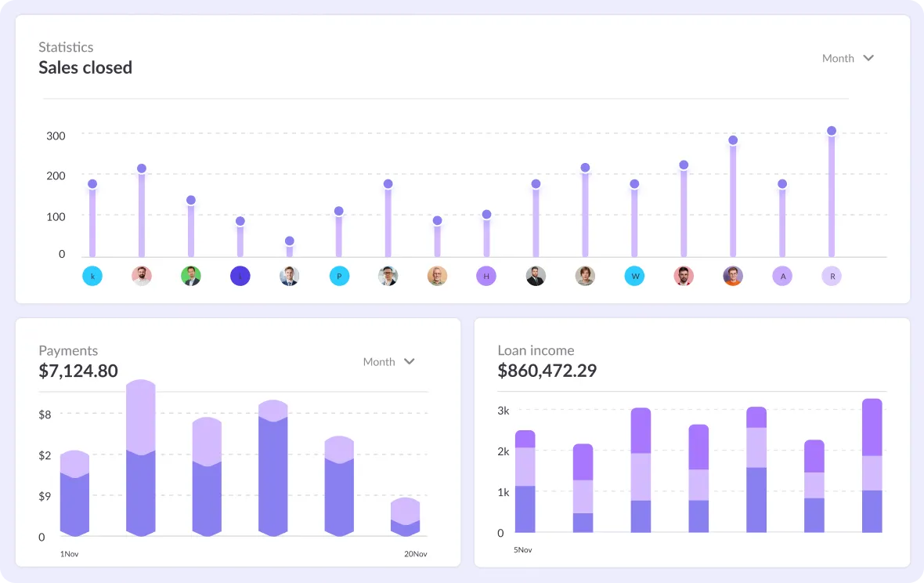Screen dimensions: 924x583
Task: Click the $860,472.29 Loan income amount
Action: (547, 371)
